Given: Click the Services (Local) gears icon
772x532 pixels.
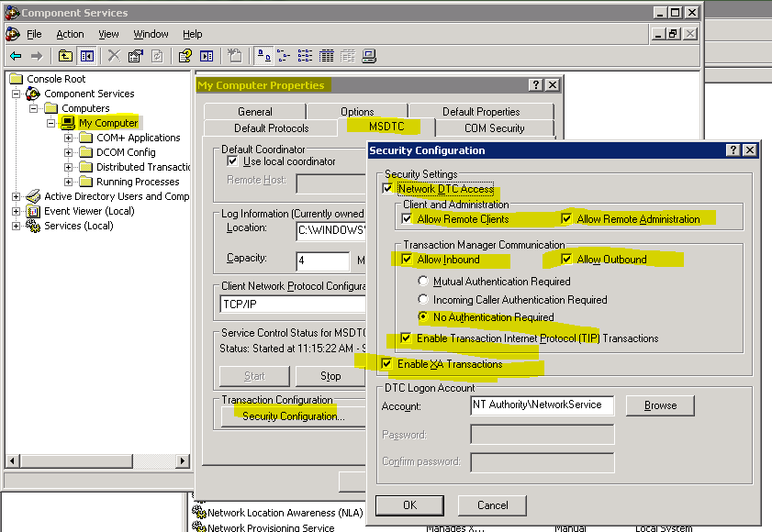Looking at the screenshot, I should tap(33, 226).
